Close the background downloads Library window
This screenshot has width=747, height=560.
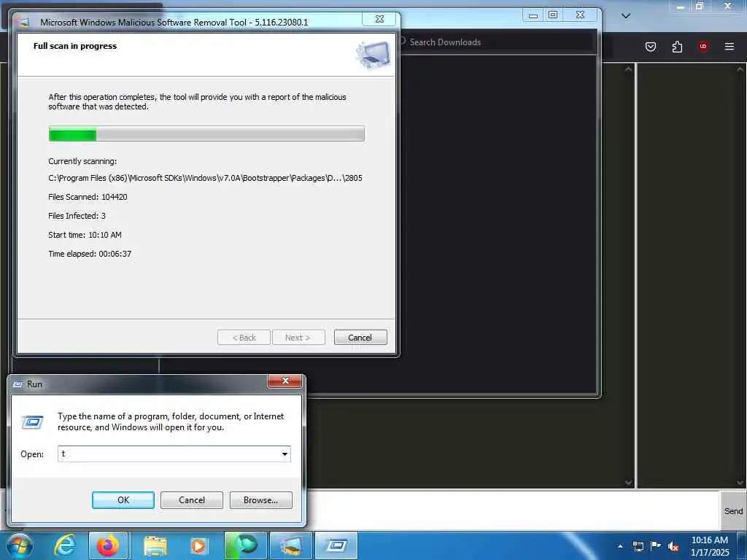click(x=580, y=15)
